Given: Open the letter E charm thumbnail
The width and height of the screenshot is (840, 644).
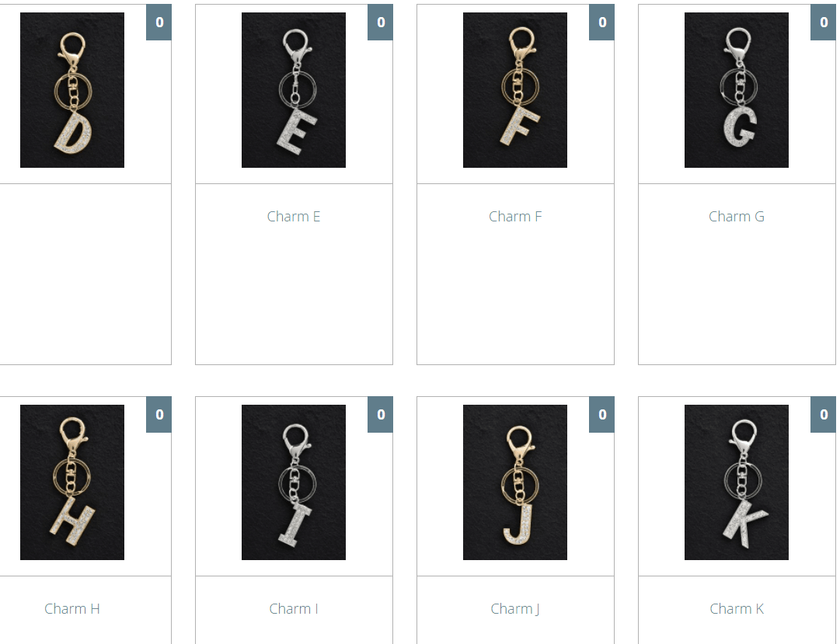Looking at the screenshot, I should [x=294, y=90].
